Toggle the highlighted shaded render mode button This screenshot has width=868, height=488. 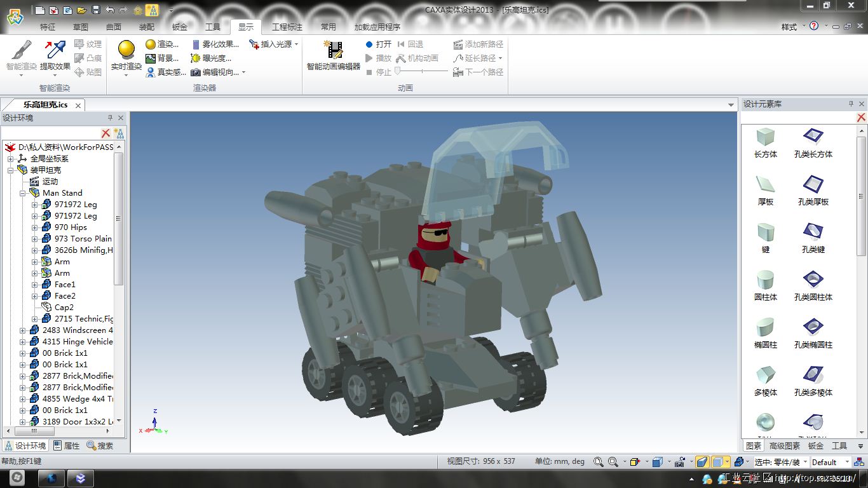point(702,462)
